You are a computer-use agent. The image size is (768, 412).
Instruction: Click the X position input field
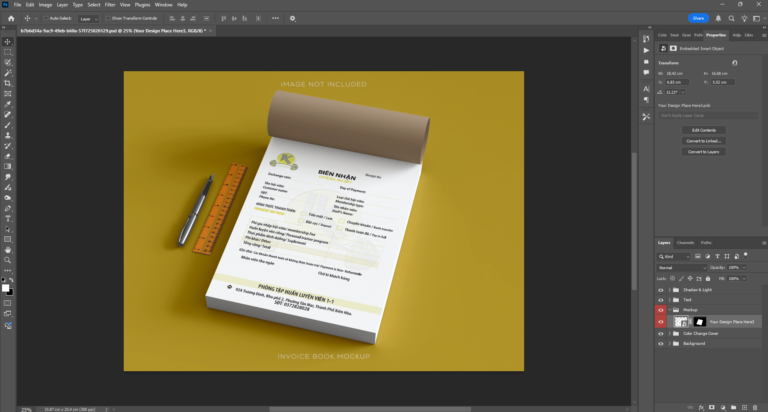click(677, 82)
